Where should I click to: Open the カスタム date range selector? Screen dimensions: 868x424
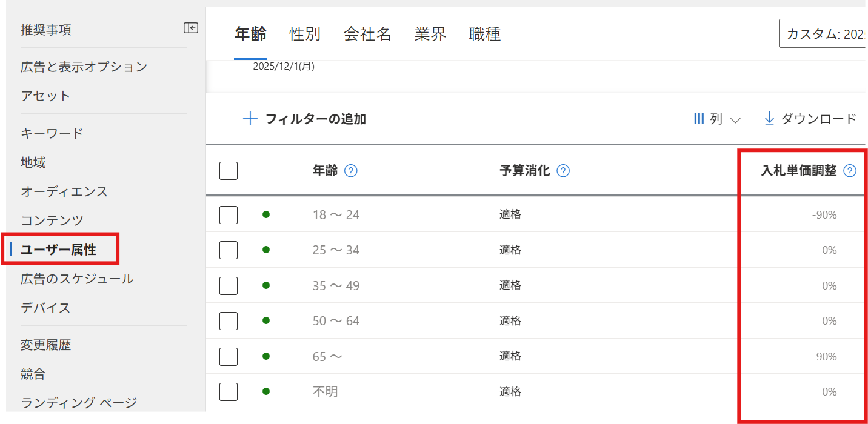click(824, 33)
